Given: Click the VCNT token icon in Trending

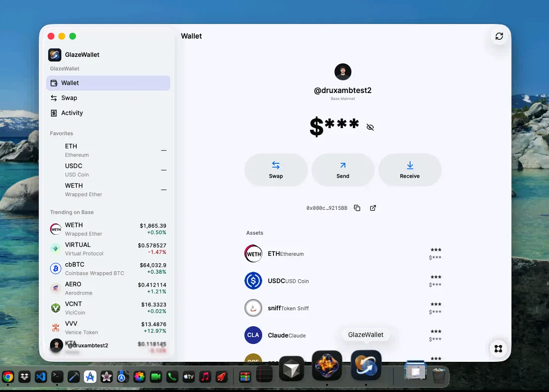Looking at the screenshot, I should [55, 308].
